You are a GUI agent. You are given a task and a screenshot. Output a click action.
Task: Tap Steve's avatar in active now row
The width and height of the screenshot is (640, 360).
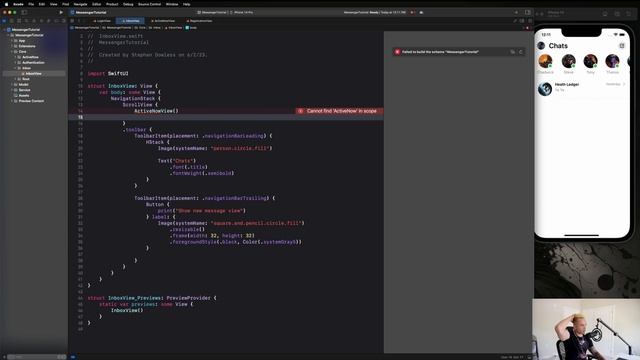(569, 61)
